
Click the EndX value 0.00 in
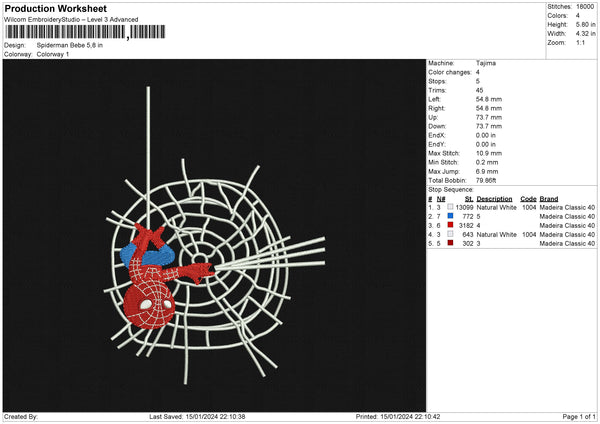pyautogui.click(x=486, y=135)
